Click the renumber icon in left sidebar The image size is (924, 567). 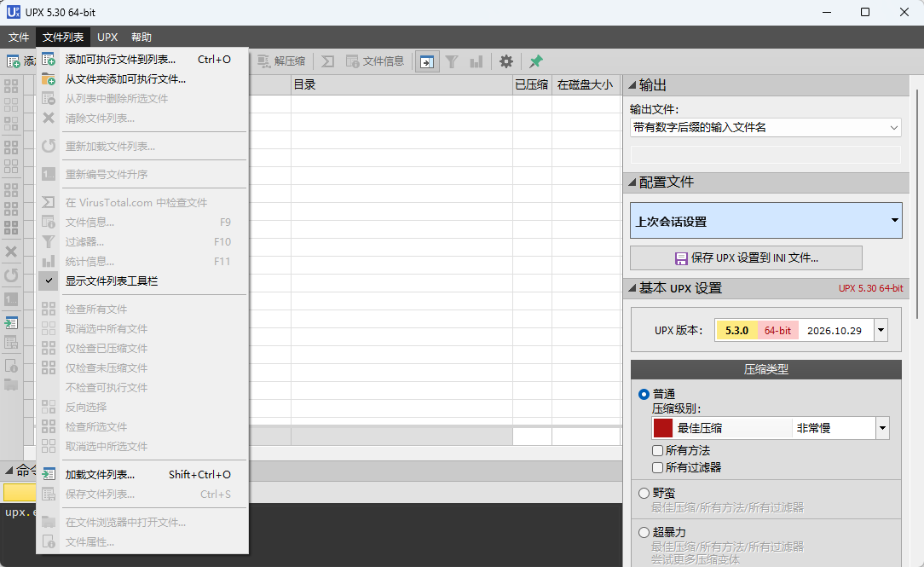[11, 299]
